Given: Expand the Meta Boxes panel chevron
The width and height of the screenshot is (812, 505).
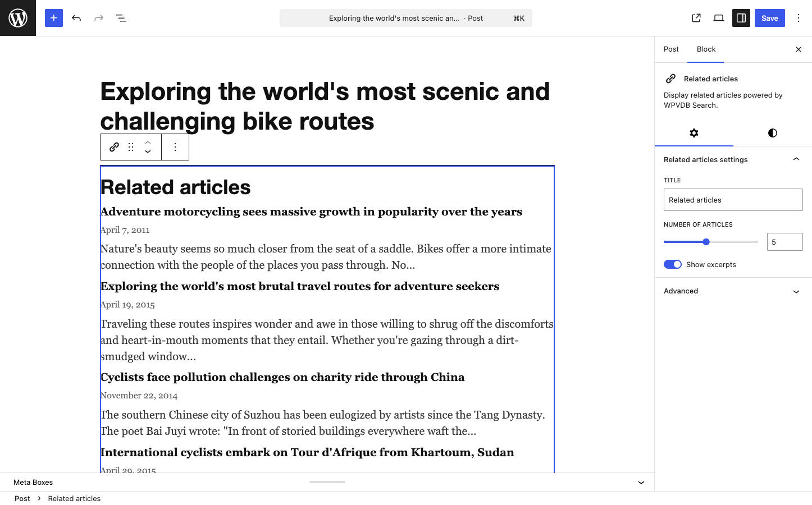Looking at the screenshot, I should point(641,483).
